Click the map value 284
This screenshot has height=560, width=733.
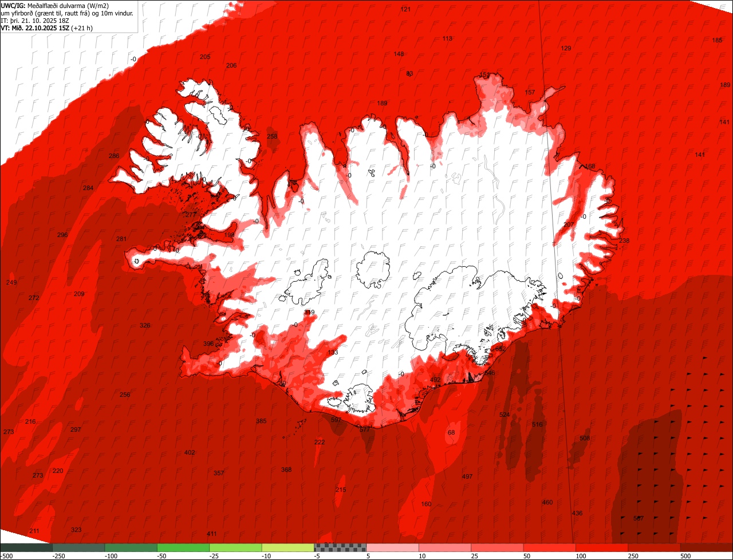pyautogui.click(x=88, y=188)
